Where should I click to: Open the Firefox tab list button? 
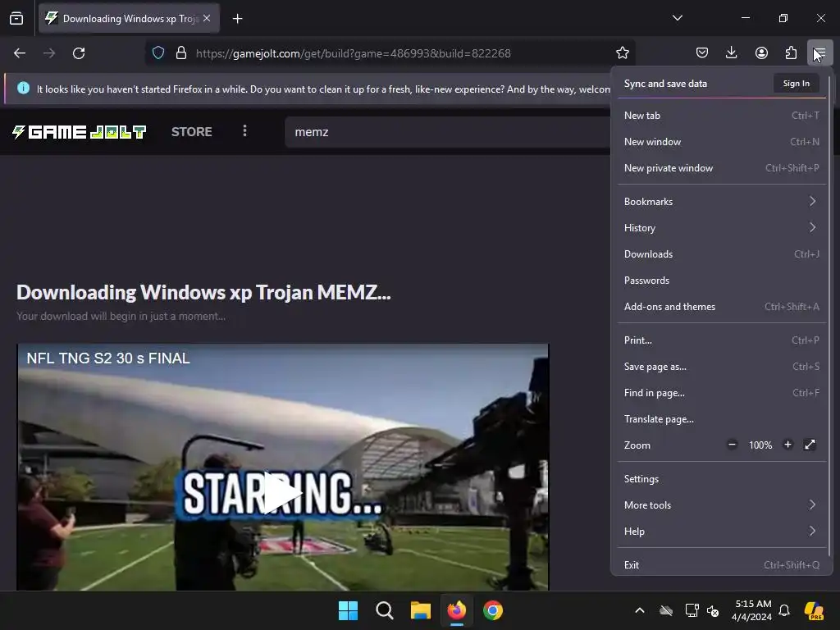tap(16, 18)
